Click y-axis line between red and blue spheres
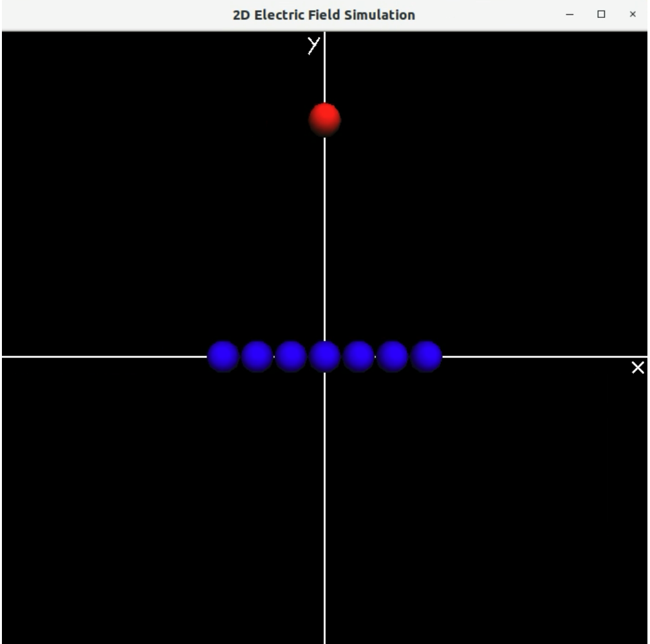 (x=324, y=238)
